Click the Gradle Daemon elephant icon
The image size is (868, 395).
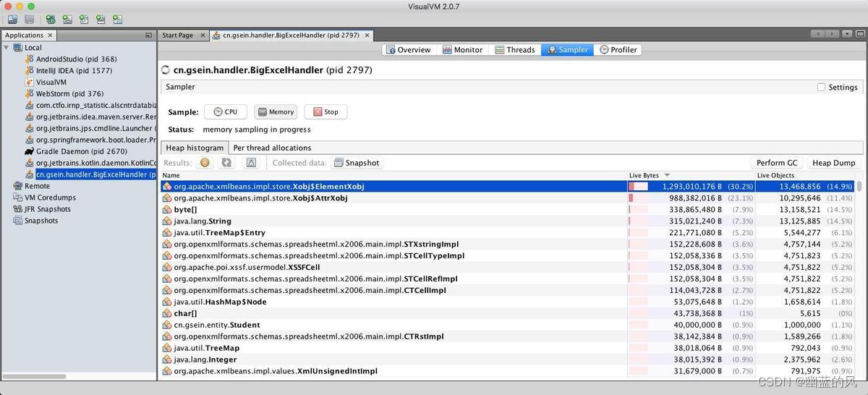pos(30,151)
